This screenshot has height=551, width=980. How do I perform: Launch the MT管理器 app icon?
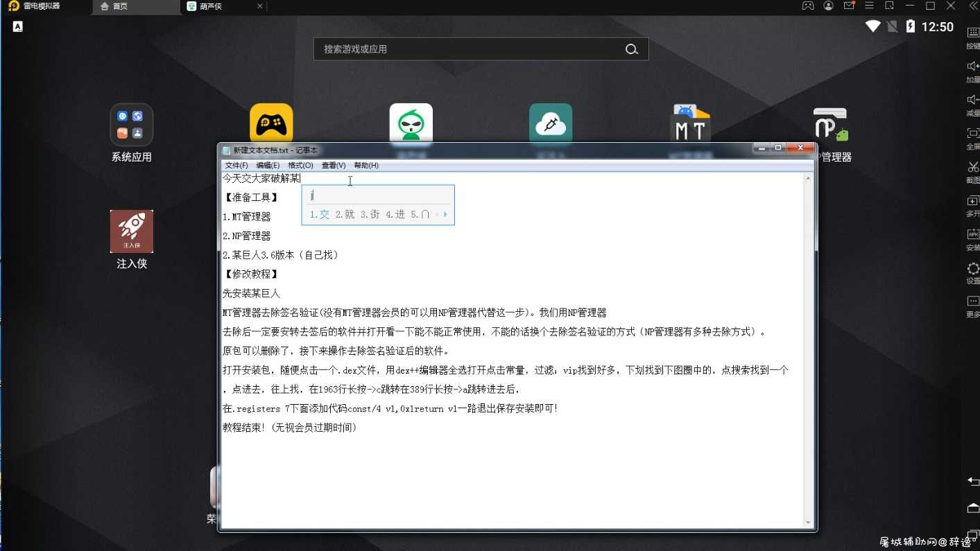click(x=691, y=124)
